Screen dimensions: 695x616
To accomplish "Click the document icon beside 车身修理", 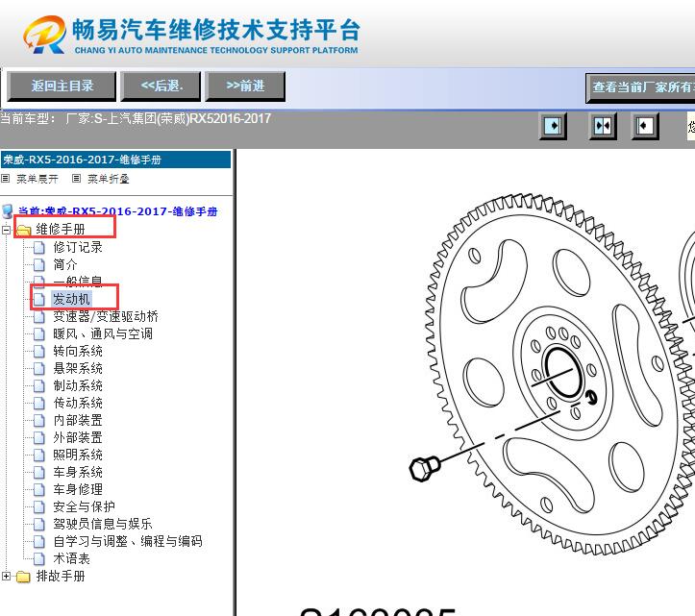I will (39, 490).
